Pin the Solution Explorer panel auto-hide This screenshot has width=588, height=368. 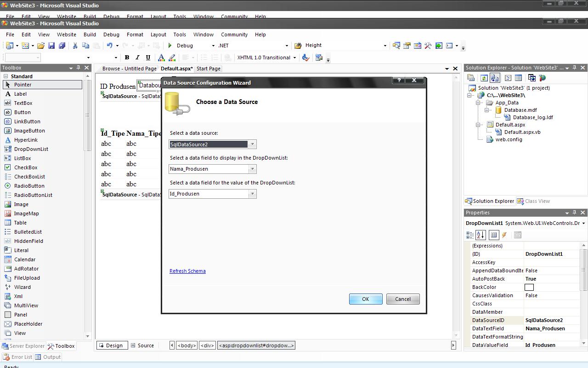coord(574,68)
